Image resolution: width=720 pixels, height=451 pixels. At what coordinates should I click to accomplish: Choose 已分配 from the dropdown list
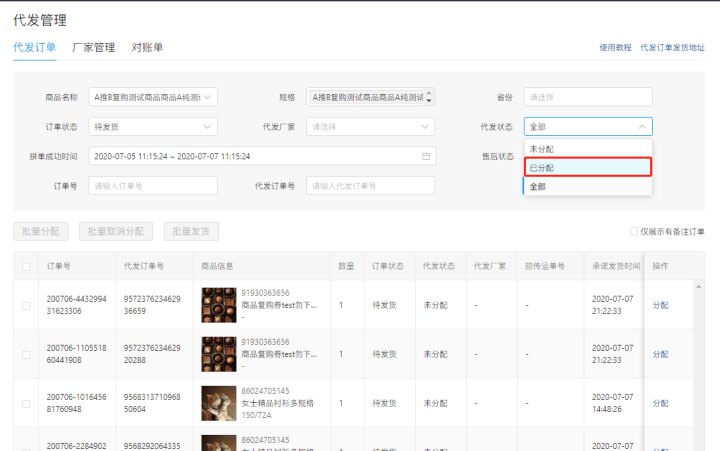point(588,168)
